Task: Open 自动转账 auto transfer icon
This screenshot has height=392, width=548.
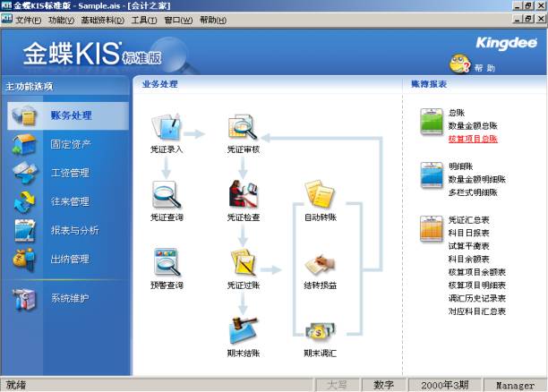Action: tap(320, 194)
